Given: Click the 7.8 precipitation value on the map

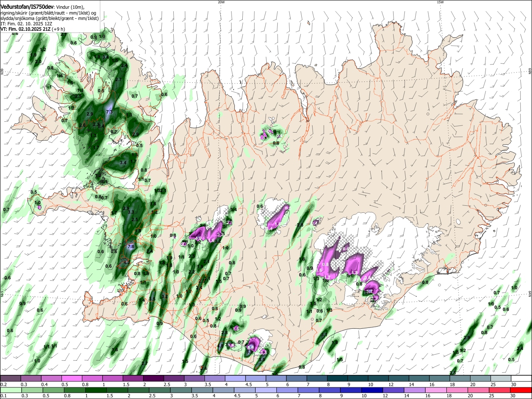Looking at the screenshot, I should coord(131,246).
